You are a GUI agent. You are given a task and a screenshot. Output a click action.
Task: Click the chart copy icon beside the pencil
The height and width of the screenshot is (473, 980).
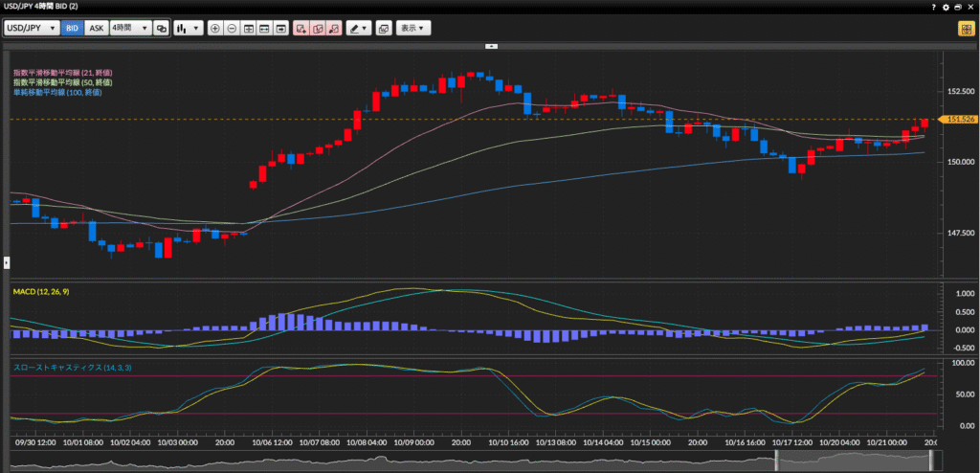(384, 29)
